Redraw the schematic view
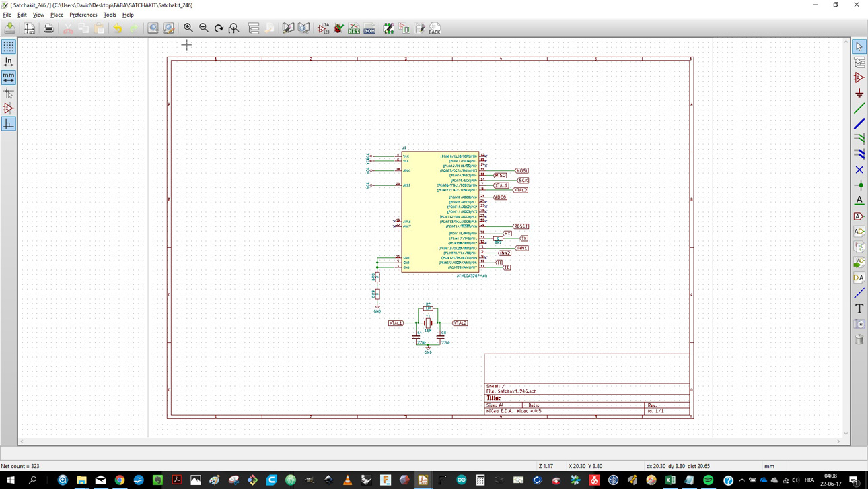Image resolution: width=868 pixels, height=489 pixels. click(x=219, y=28)
